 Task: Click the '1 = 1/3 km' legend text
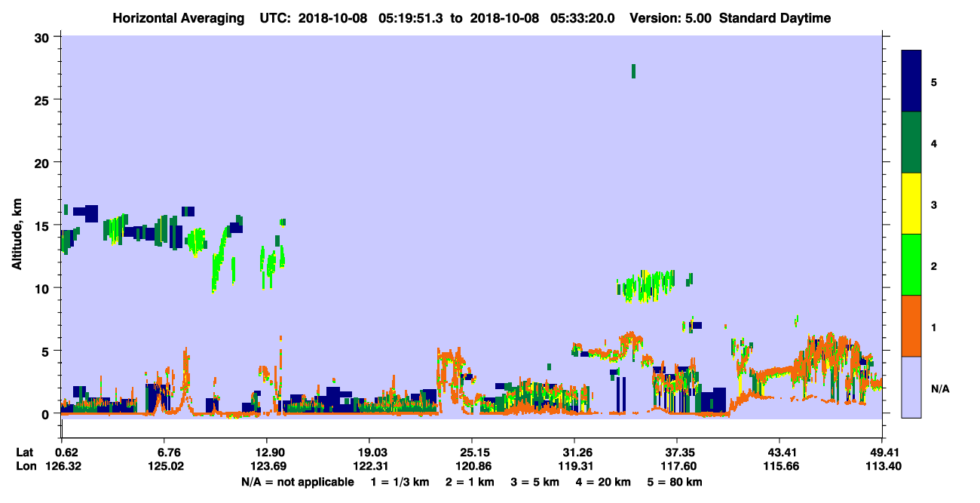pyautogui.click(x=402, y=481)
